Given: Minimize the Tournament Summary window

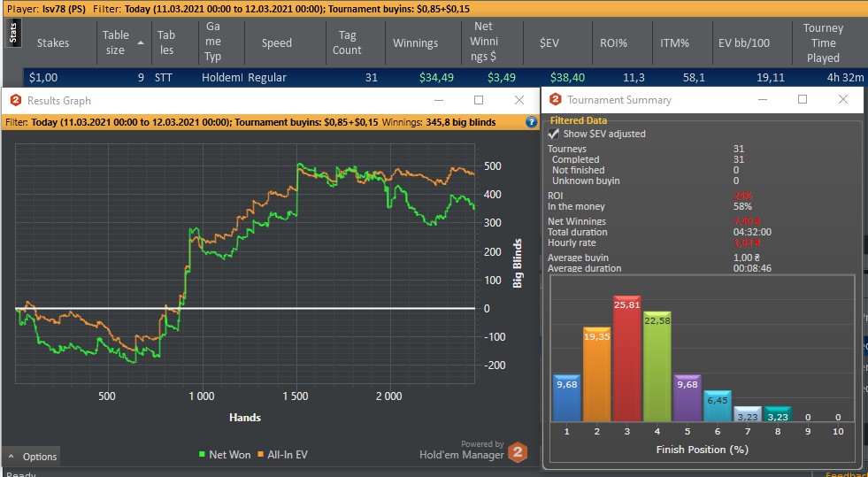Looking at the screenshot, I should pos(763,100).
